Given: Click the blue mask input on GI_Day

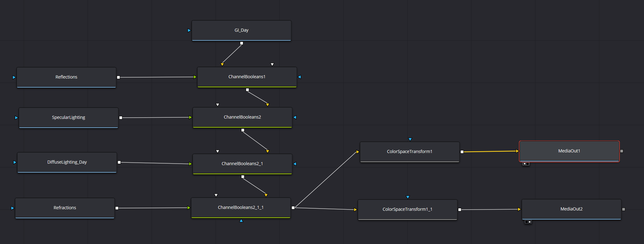Looking at the screenshot, I should coord(189,30).
